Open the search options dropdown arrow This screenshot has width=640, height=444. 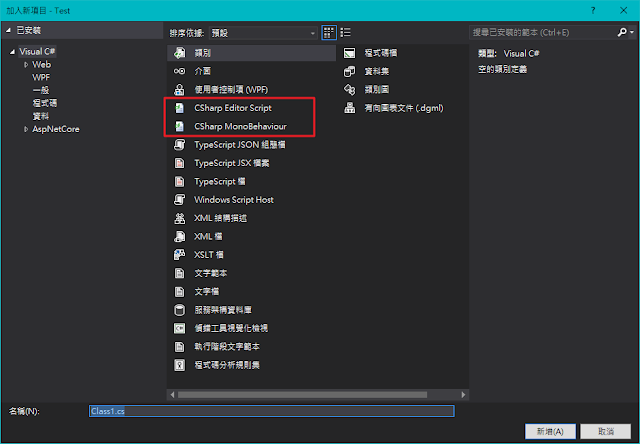[632, 32]
